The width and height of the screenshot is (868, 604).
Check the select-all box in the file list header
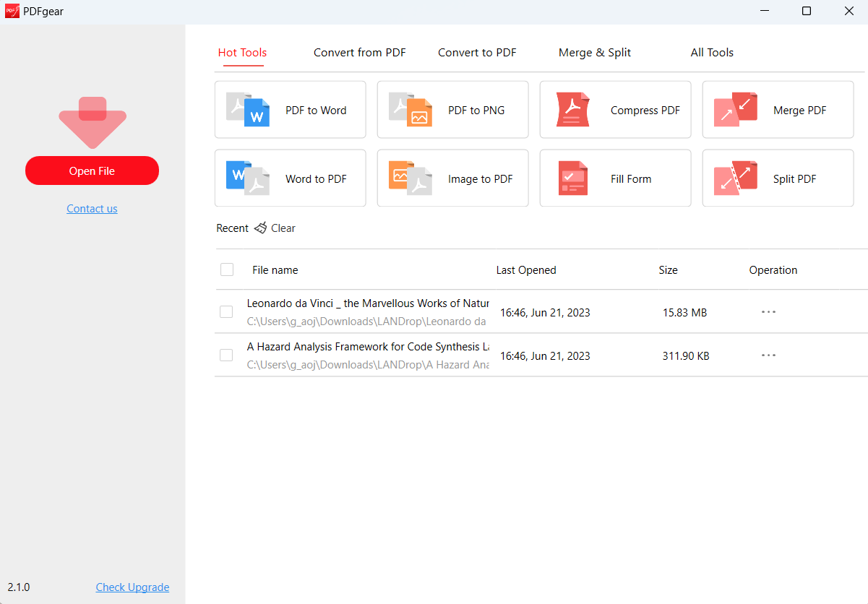pos(227,269)
